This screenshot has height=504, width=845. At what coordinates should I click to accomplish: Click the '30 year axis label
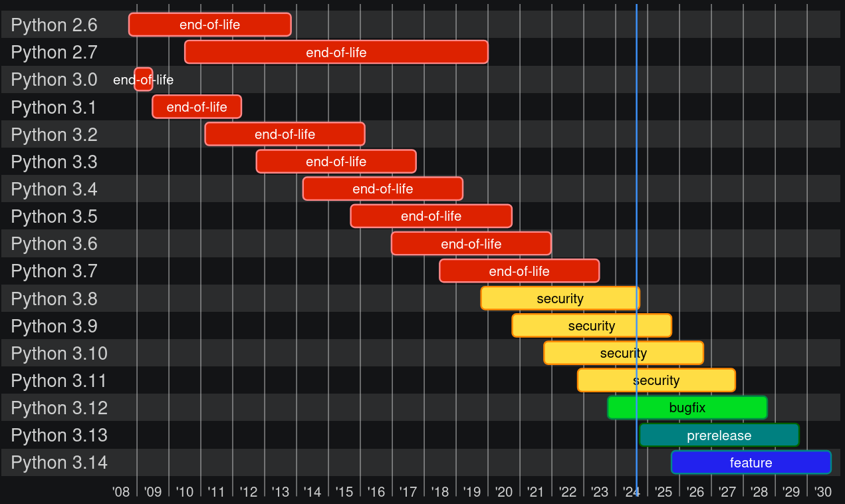point(822,492)
